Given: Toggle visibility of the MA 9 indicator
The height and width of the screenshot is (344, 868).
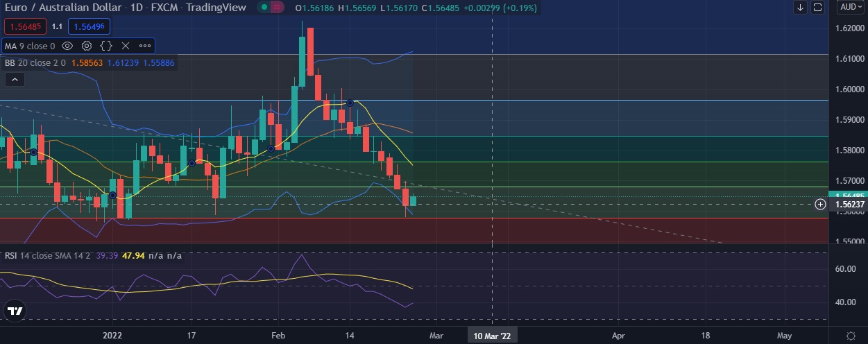Looking at the screenshot, I should (67, 46).
